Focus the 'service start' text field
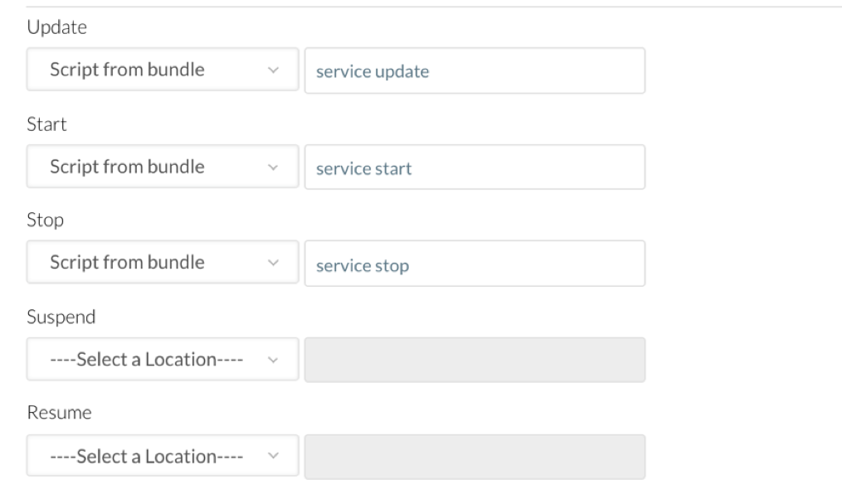Image resolution: width=842 pixels, height=504 pixels. [475, 167]
